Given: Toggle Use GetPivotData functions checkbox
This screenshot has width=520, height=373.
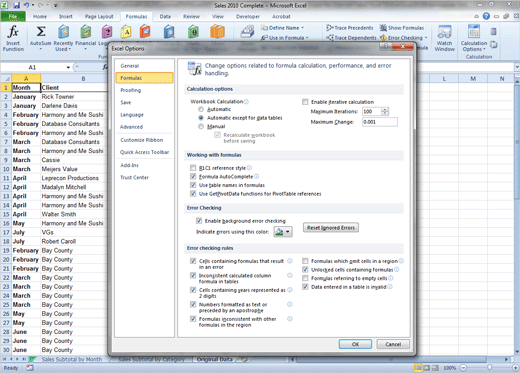Looking at the screenshot, I should point(193,194).
